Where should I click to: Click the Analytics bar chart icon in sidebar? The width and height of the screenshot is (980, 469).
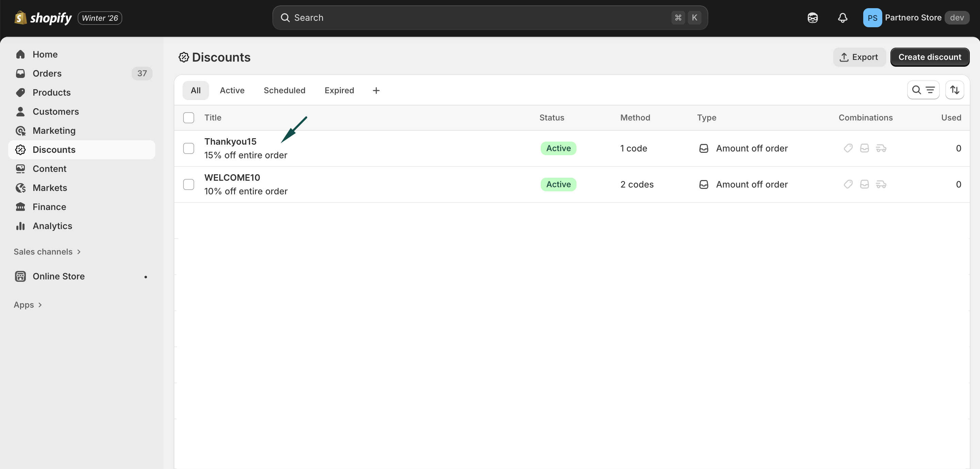click(20, 226)
